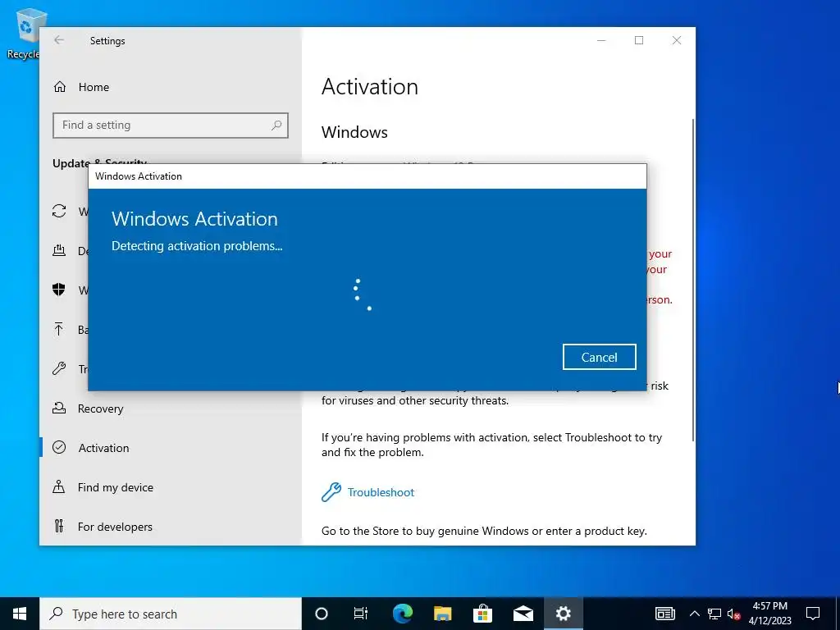Click the For developers tools icon
This screenshot has height=630, width=840.
(x=59, y=526)
